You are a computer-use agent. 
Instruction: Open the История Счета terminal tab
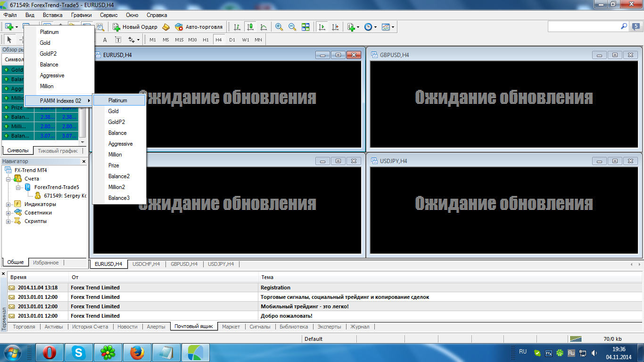pyautogui.click(x=90, y=327)
